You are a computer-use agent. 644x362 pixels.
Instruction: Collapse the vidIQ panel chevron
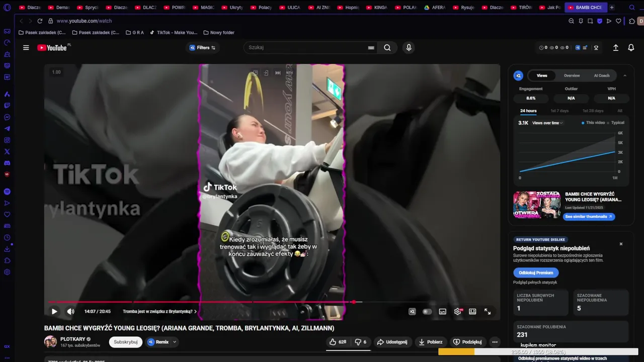click(625, 75)
